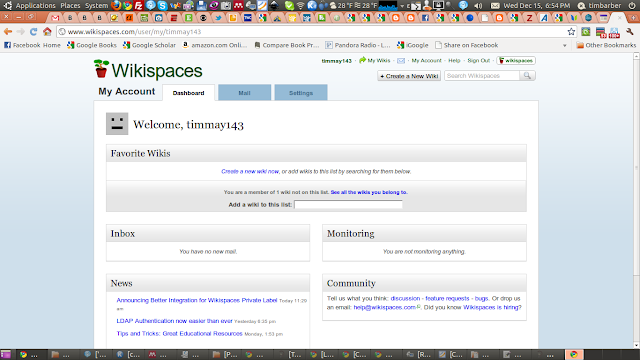Image resolution: width=640 pixels, height=360 pixels.
Task: Click the volume speaker icon
Action: pos(478,6)
